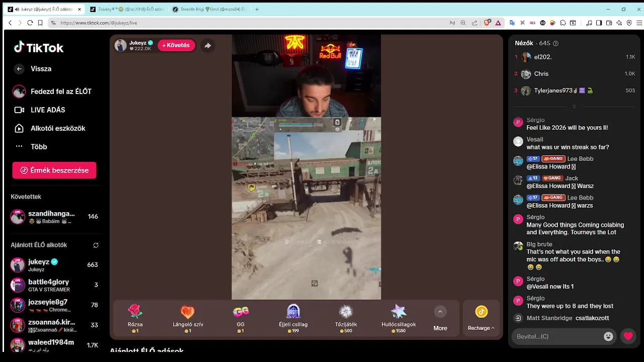Screen dimensions: 644x362
Task: Go back with the Vissza arrow
Action: click(x=19, y=69)
